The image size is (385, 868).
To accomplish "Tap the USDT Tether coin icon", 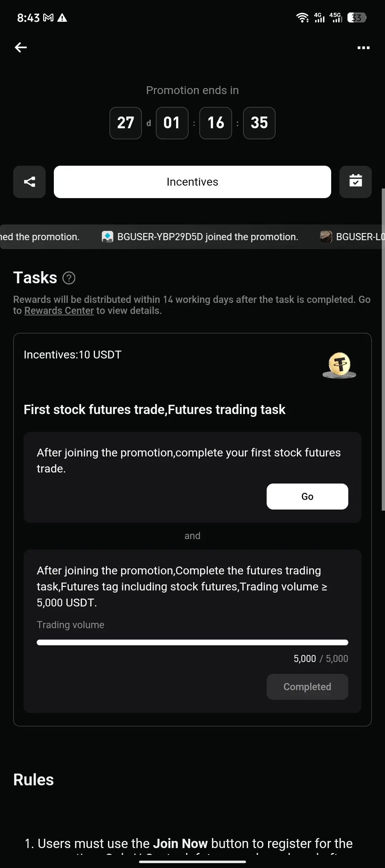I will tap(339, 365).
